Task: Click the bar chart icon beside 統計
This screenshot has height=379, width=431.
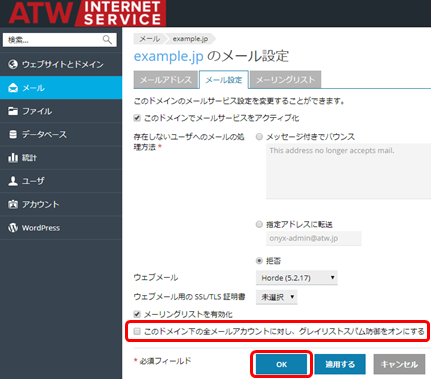Action: pyautogui.click(x=13, y=157)
